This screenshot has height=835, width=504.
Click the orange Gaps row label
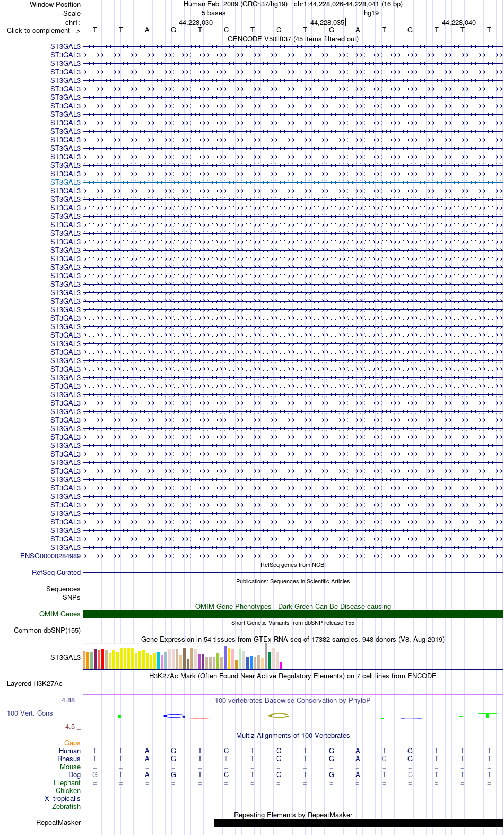point(72,743)
